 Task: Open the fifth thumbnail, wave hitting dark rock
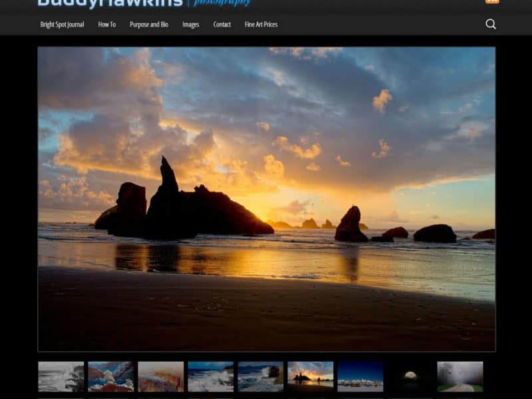pos(261,376)
